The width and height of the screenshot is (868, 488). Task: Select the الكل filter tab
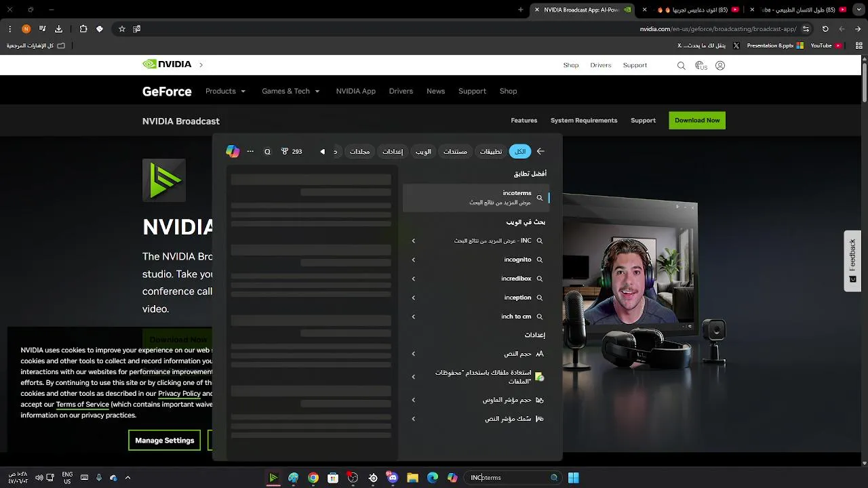[x=520, y=152]
